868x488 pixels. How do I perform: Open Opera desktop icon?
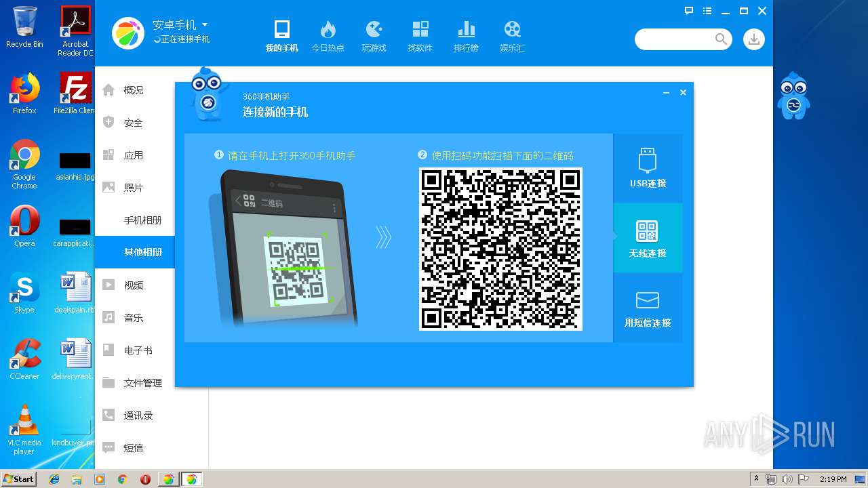(x=24, y=226)
